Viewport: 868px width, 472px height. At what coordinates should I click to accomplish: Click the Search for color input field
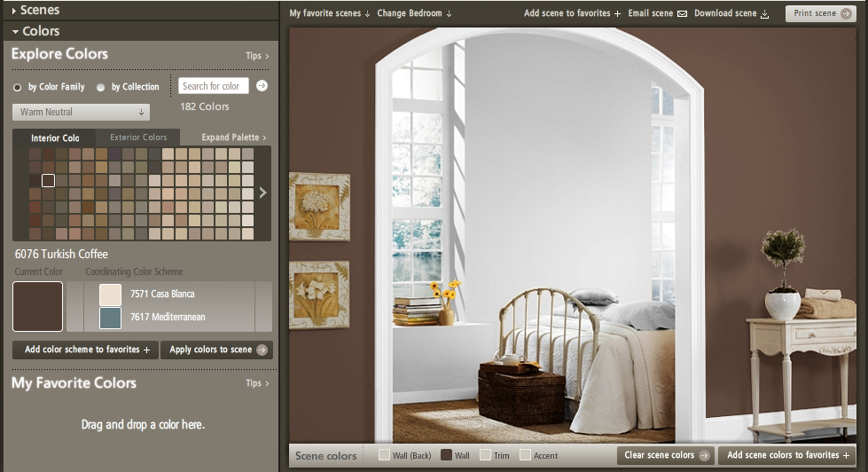pyautogui.click(x=214, y=86)
